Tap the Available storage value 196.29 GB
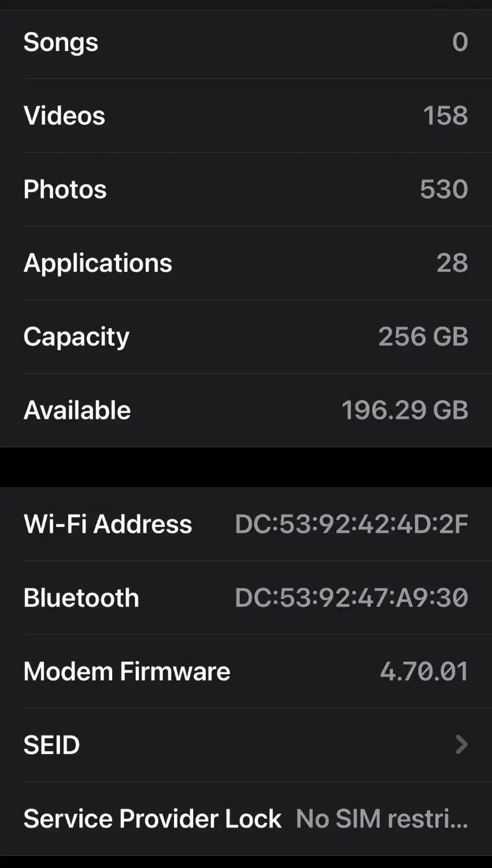This screenshot has width=492, height=868. [404, 410]
